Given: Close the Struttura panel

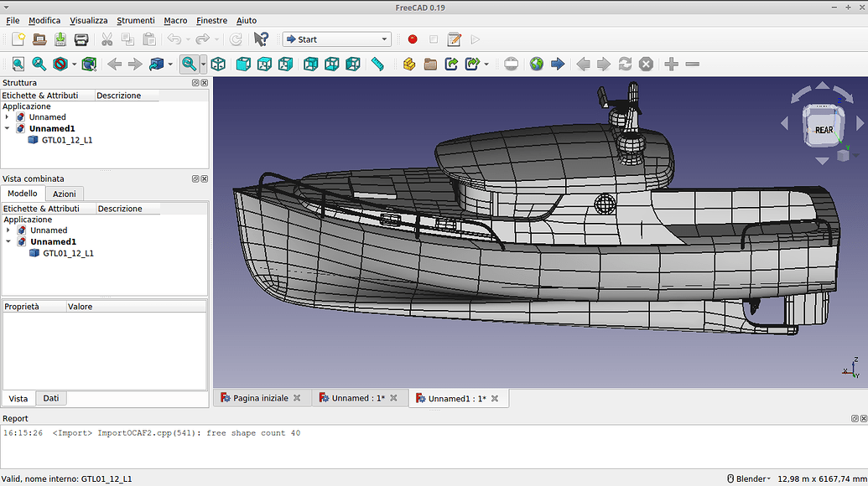Looking at the screenshot, I should pos(205,82).
